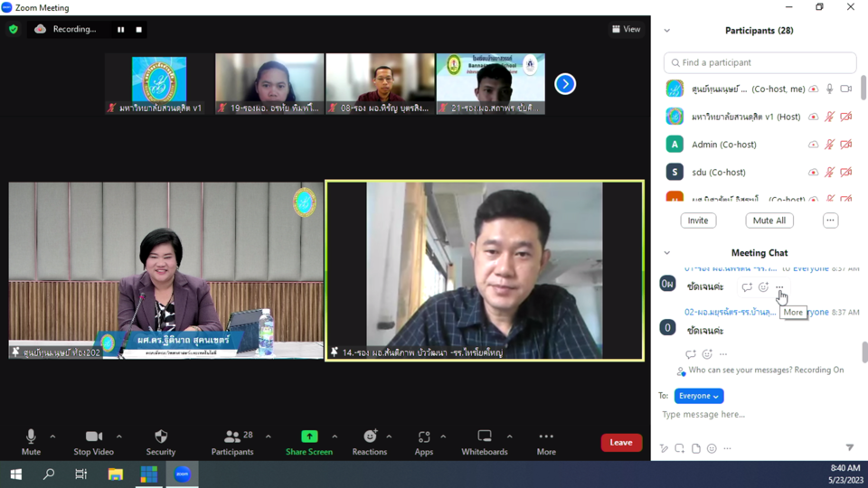Open Windows taskbar search

[x=49, y=474]
